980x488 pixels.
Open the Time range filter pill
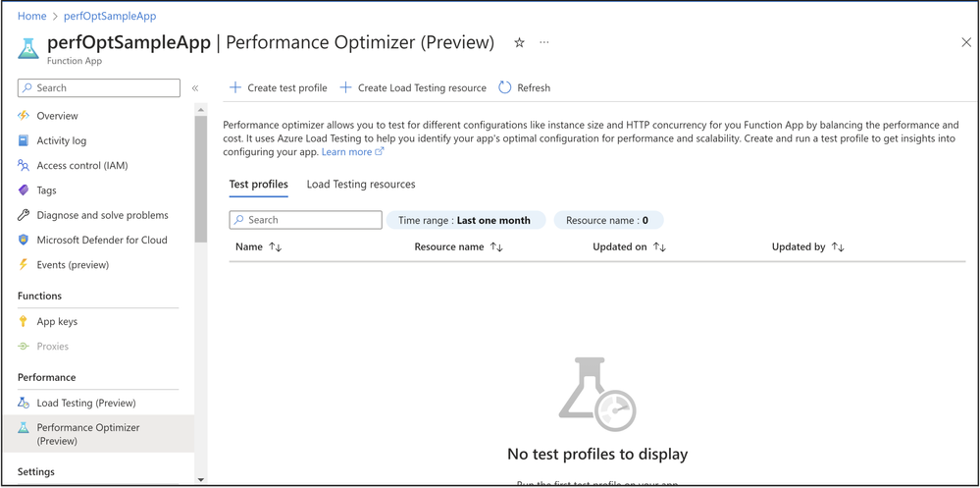point(466,220)
